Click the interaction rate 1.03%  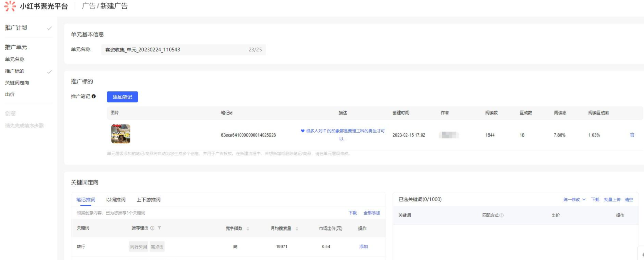point(594,135)
